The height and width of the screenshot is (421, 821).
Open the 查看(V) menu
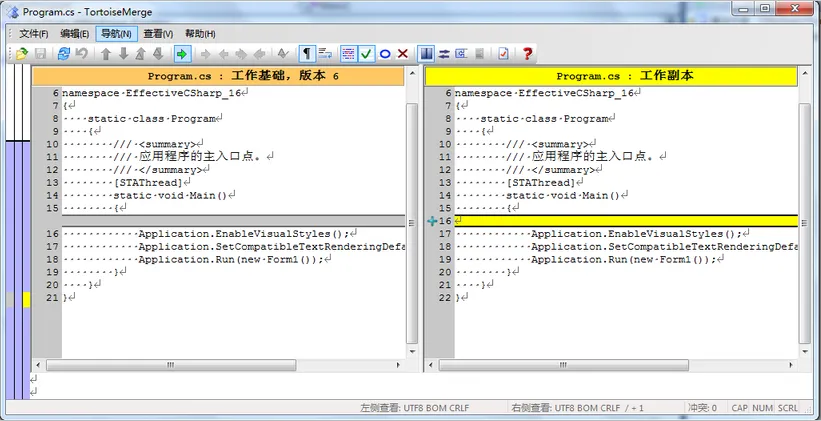[x=158, y=34]
